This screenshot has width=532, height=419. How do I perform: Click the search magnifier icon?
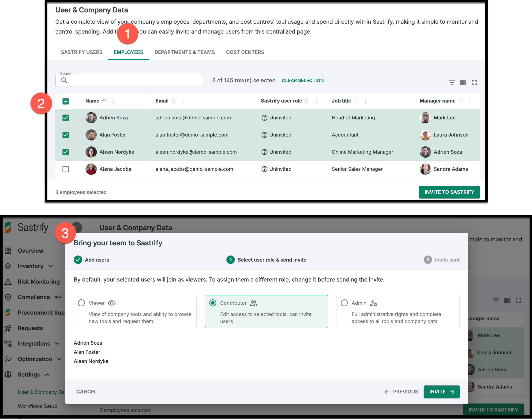pyautogui.click(x=64, y=80)
